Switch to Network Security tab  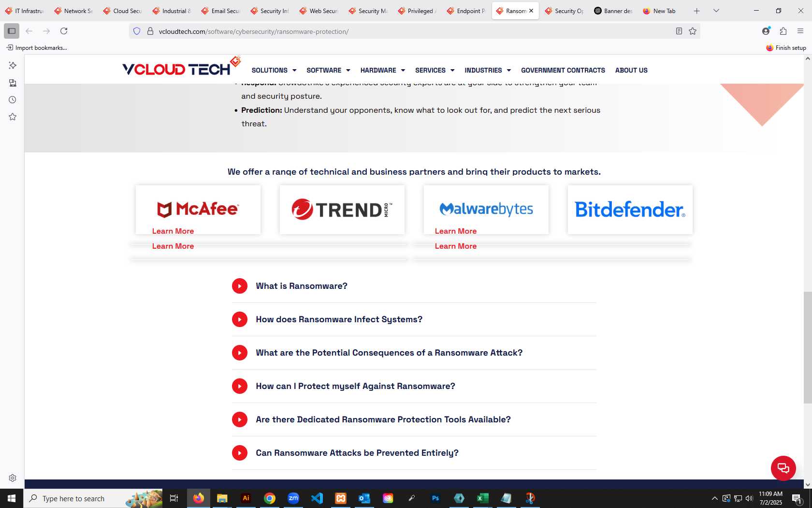click(x=74, y=11)
